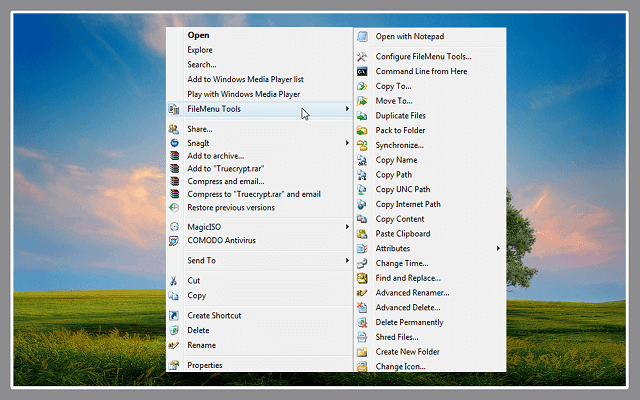
Task: Expand the MagicISO submenu arrow
Action: click(347, 227)
